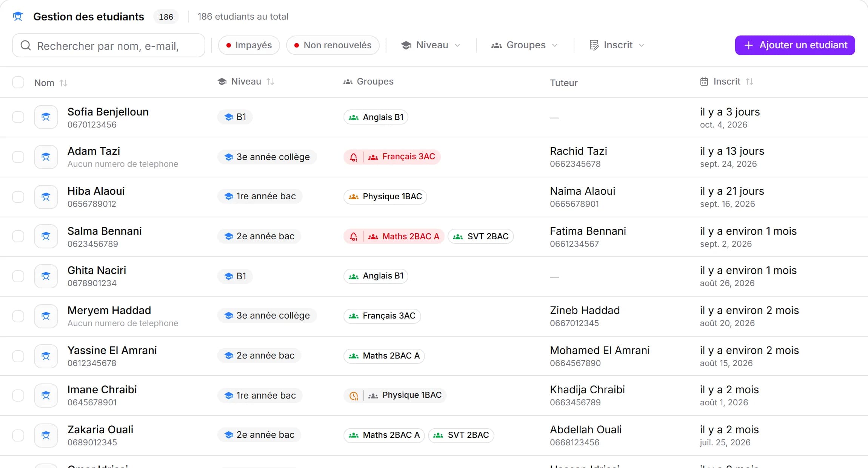The height and width of the screenshot is (468, 868).
Task: Open the Niveau filter dropdown
Action: (x=431, y=45)
